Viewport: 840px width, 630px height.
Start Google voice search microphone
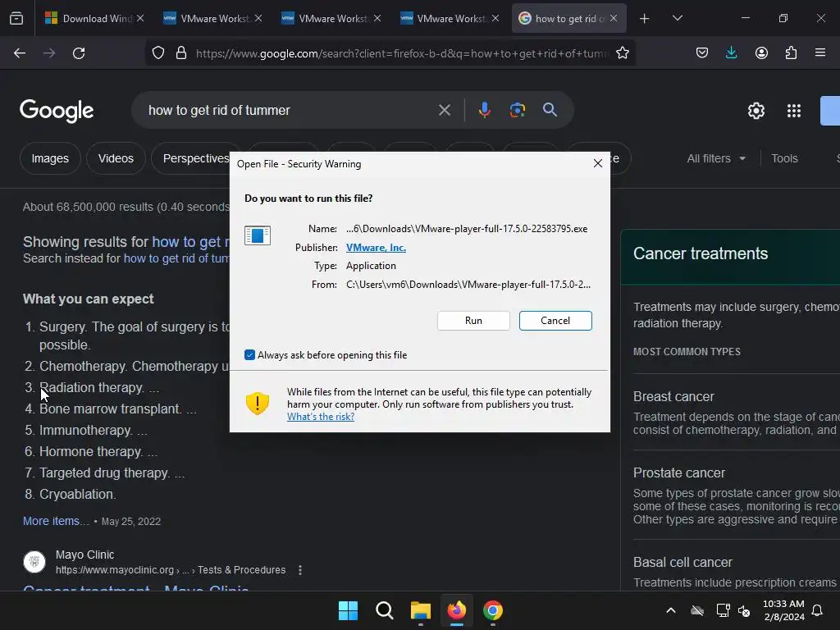pyautogui.click(x=484, y=111)
